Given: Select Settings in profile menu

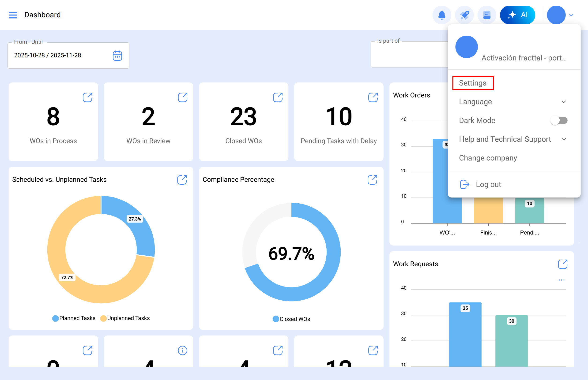Looking at the screenshot, I should click(473, 83).
